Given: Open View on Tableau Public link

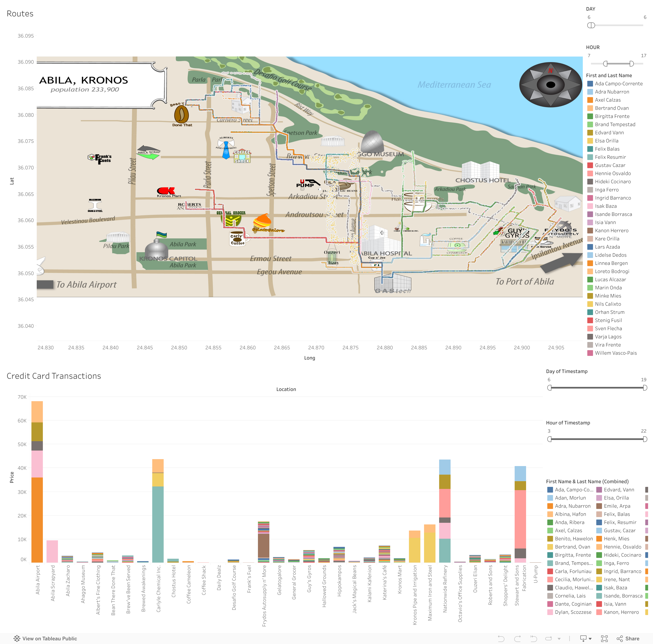Looking at the screenshot, I should [x=49, y=638].
